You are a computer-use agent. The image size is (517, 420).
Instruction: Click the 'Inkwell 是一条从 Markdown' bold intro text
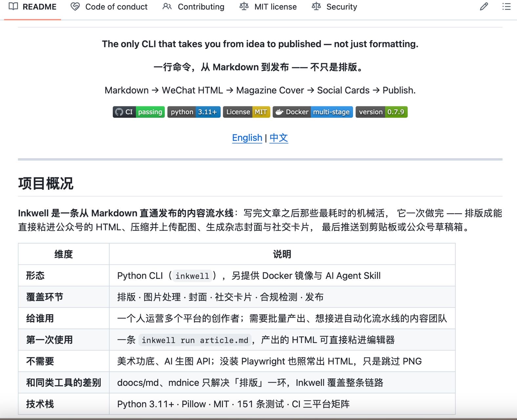[126, 213]
